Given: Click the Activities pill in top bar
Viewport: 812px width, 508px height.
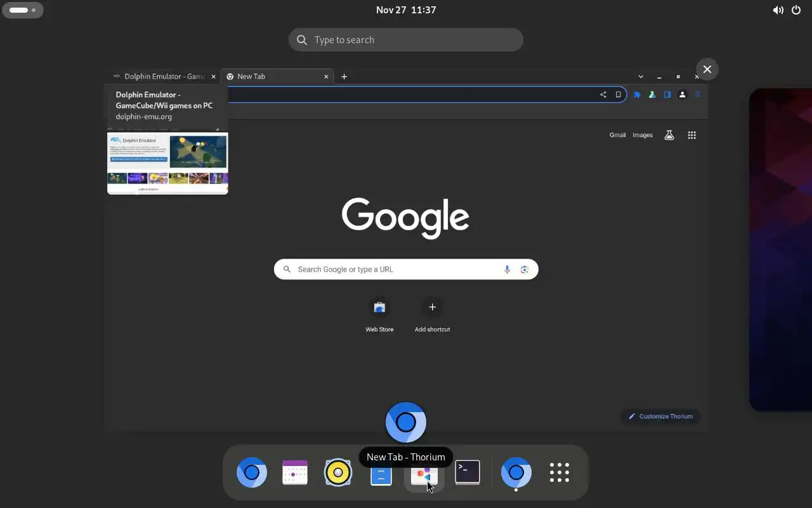Looking at the screenshot, I should pos(23,10).
